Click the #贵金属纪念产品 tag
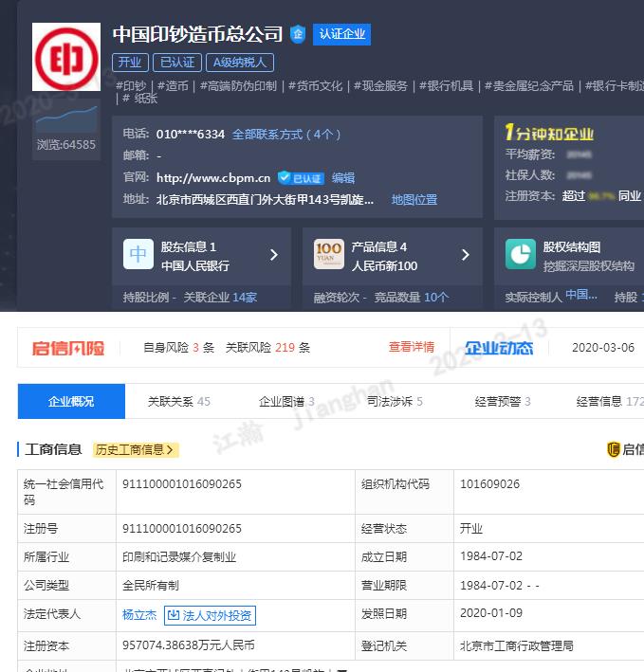 pos(529,86)
